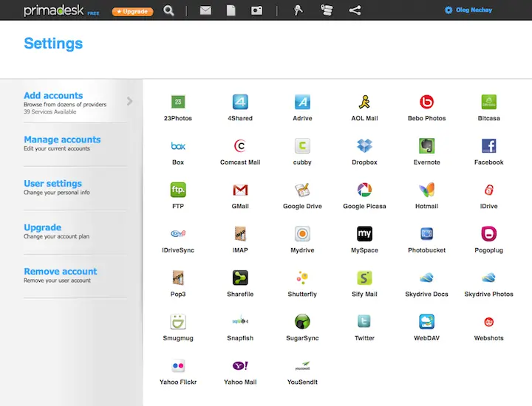Select the SugarSync icon
Screen dimensions: 532x406
point(302,322)
